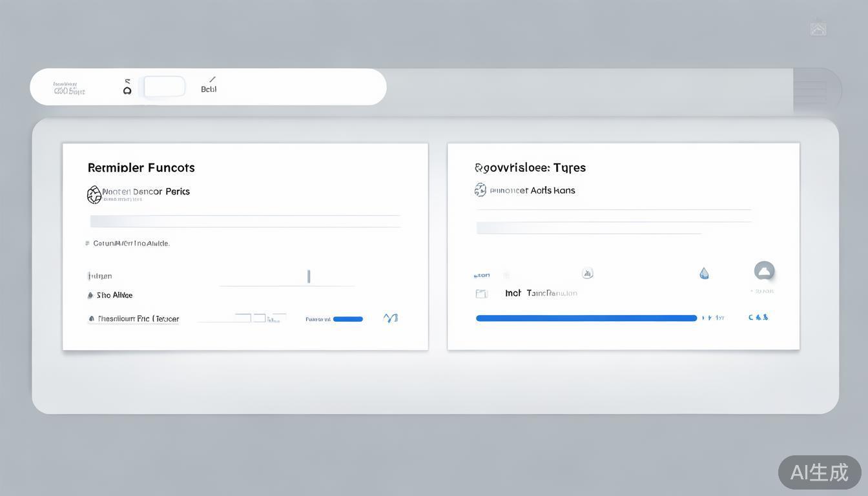Click the search icon in top toolbar
868x496 pixels.
[x=127, y=88]
